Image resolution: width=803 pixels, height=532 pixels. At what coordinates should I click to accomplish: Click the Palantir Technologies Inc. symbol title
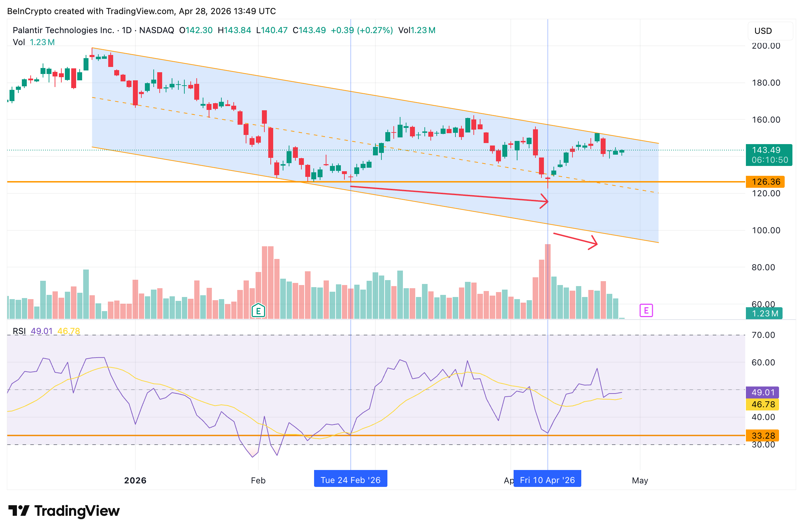tap(63, 30)
